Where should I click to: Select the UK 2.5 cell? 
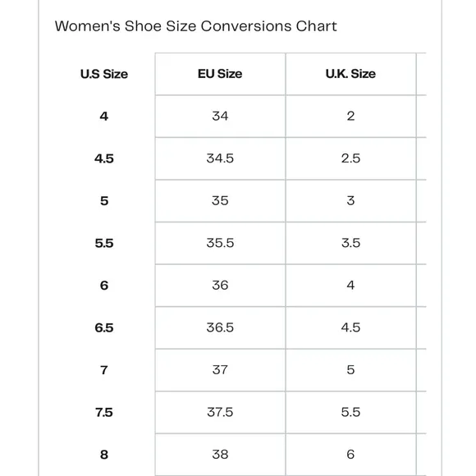coord(350,158)
